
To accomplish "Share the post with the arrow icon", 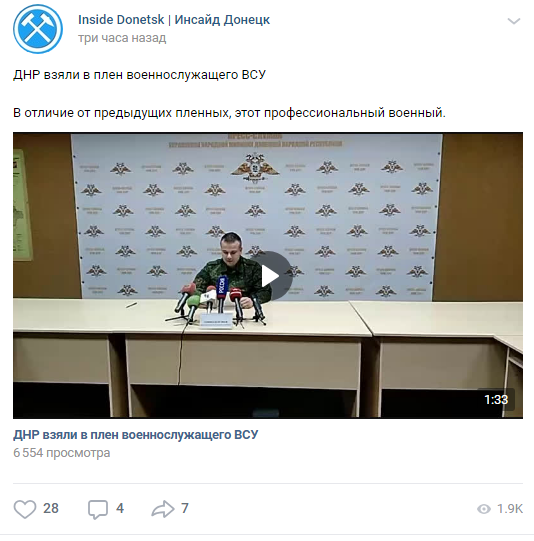I will click(x=163, y=509).
